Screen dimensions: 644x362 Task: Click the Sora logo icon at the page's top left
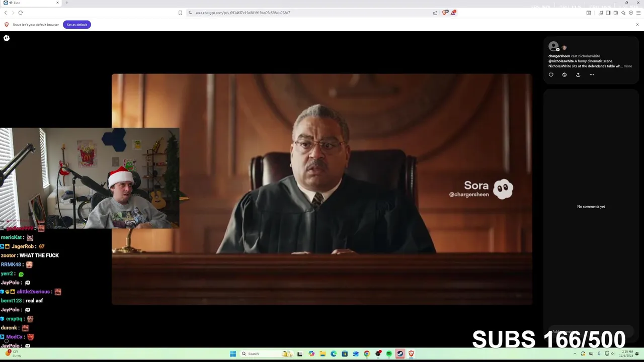7,38
